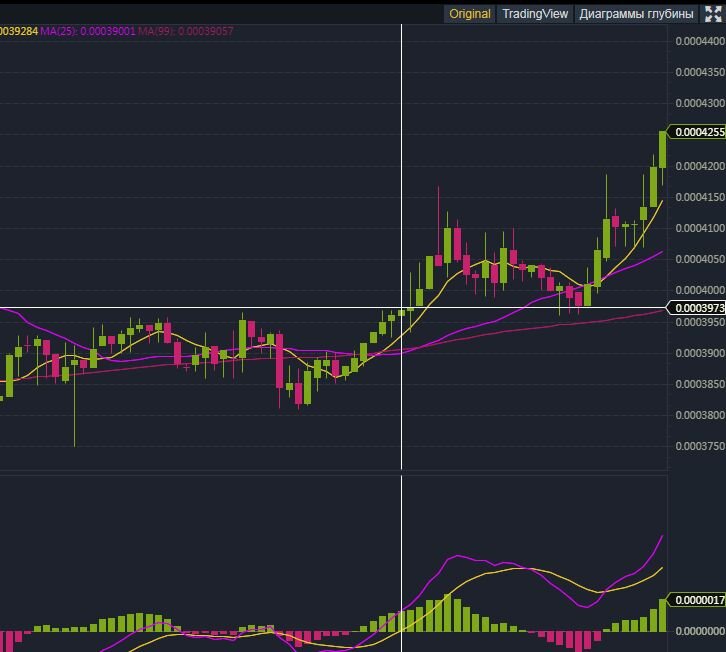Click the 0.0003800 price axis label
The width and height of the screenshot is (726, 652).
[x=700, y=415]
